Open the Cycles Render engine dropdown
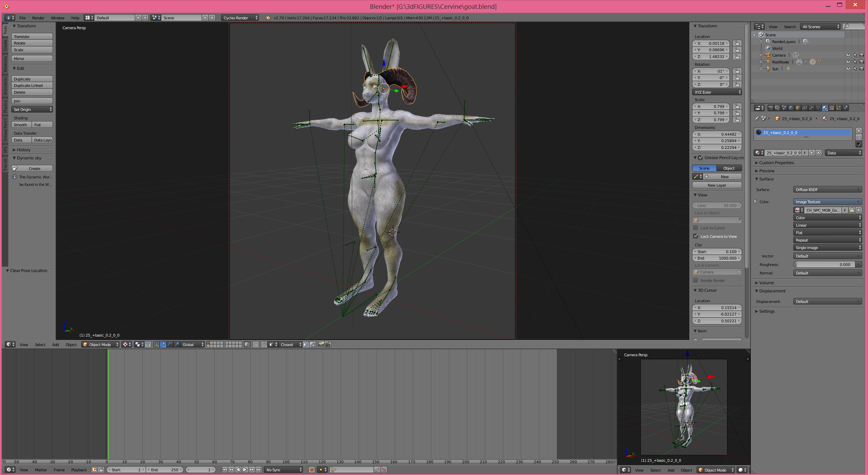This screenshot has height=475, width=868. coord(240,18)
